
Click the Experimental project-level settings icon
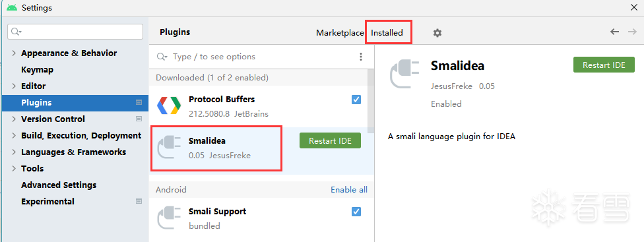coord(139,201)
